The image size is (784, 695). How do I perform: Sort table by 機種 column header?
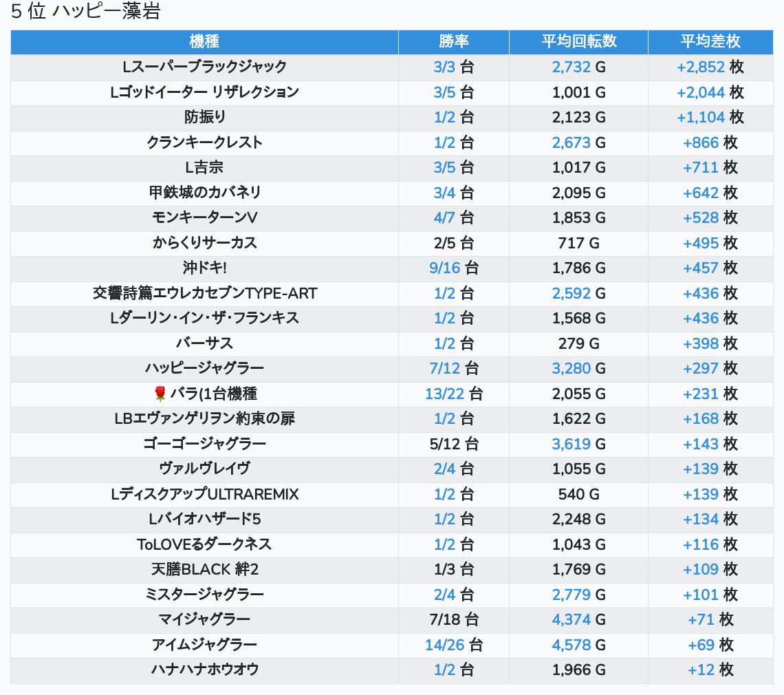(204, 41)
